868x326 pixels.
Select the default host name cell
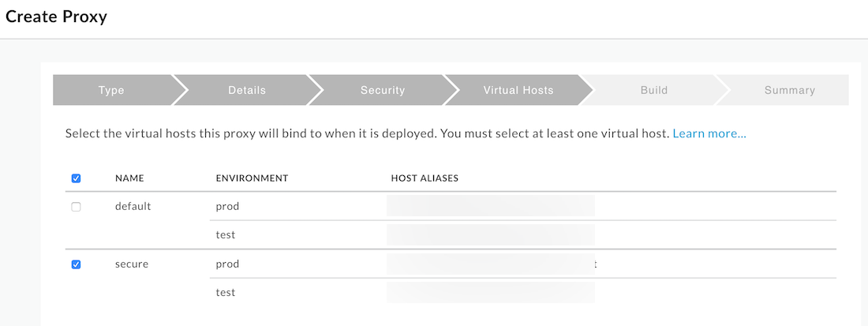point(133,207)
